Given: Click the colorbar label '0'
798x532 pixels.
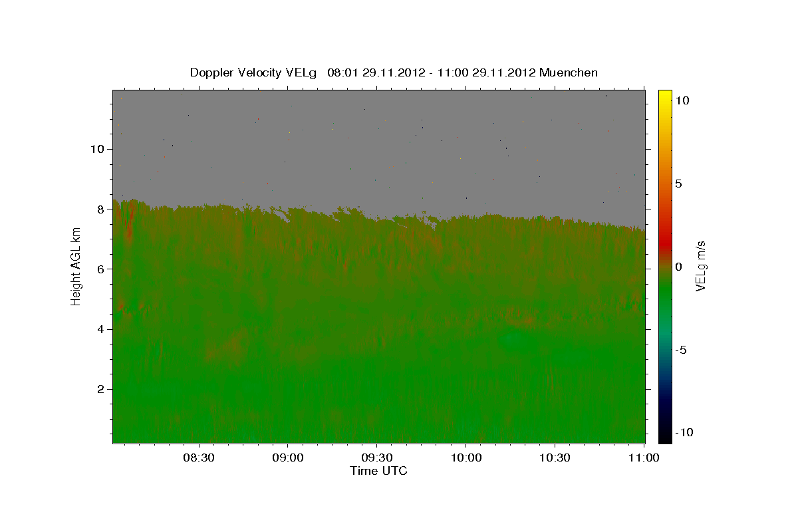Looking at the screenshot, I should 678,267.
